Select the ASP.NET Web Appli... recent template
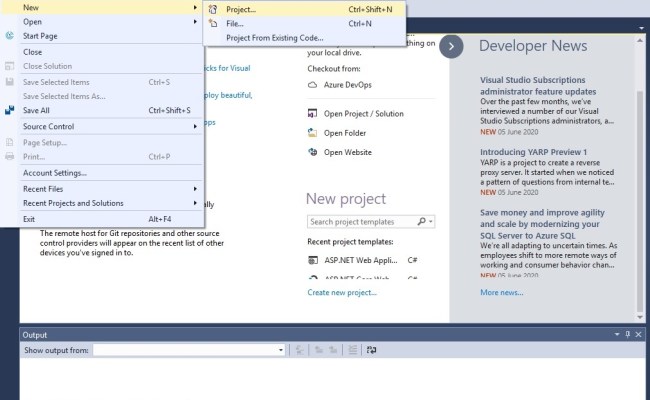650x400 pixels. [x=361, y=260]
